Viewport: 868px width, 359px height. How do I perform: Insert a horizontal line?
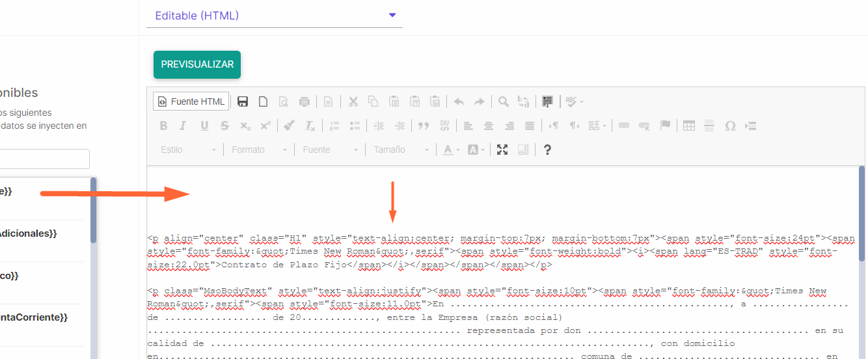(709, 126)
